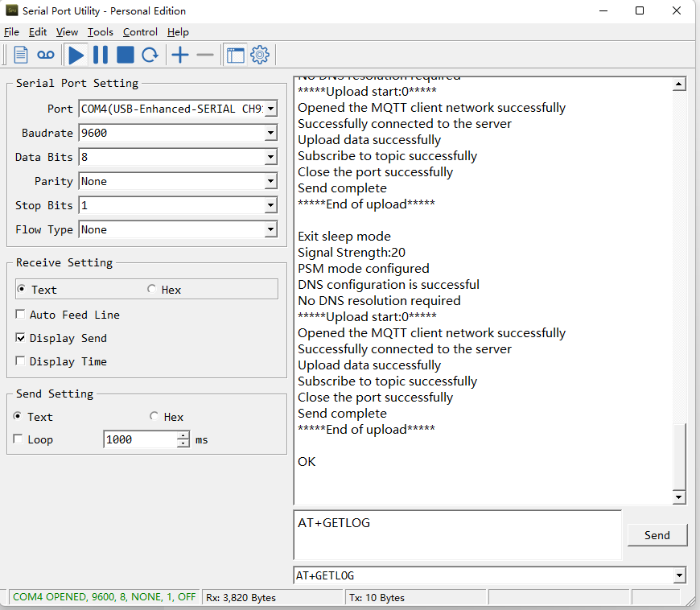
Task: Expand the Data Bits dropdown
Action: click(x=270, y=157)
